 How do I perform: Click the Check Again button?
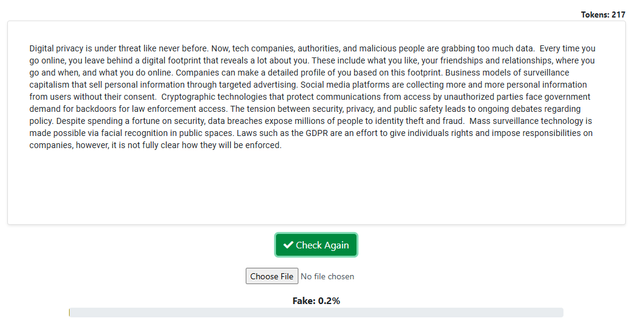(316, 245)
